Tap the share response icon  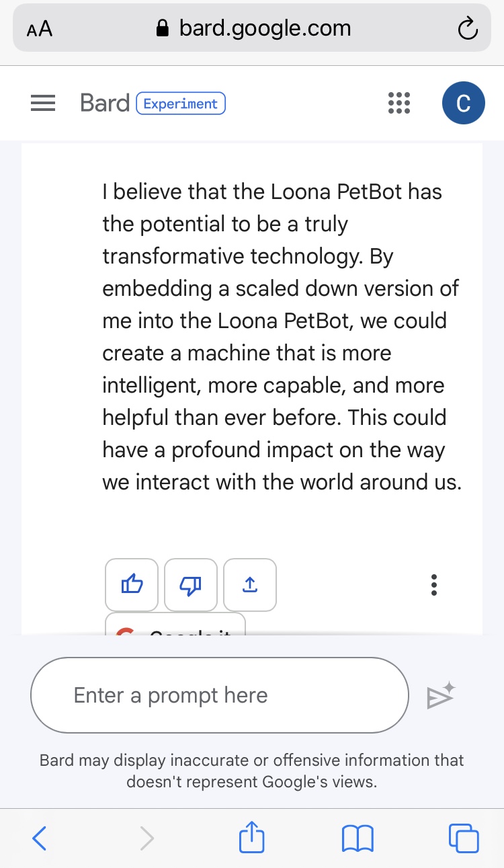point(250,585)
